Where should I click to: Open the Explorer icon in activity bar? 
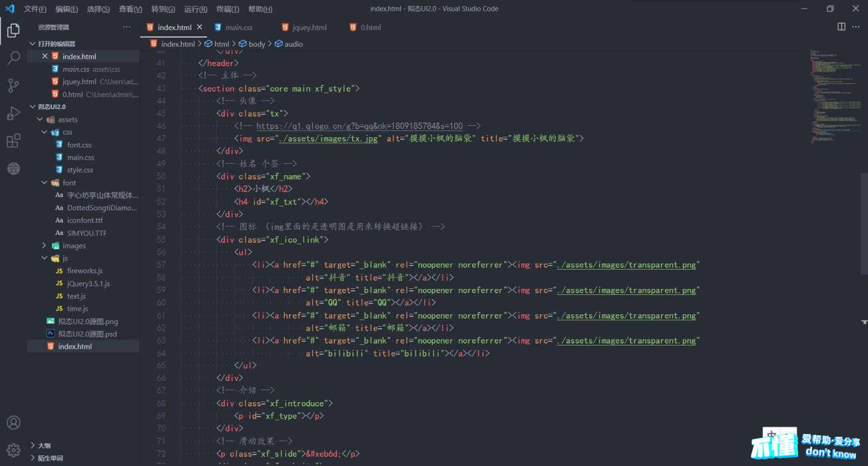coord(13,30)
